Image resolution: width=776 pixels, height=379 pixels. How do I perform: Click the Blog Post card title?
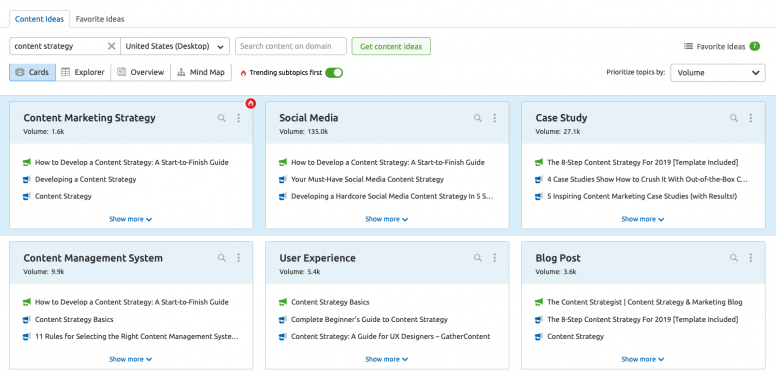tap(558, 258)
